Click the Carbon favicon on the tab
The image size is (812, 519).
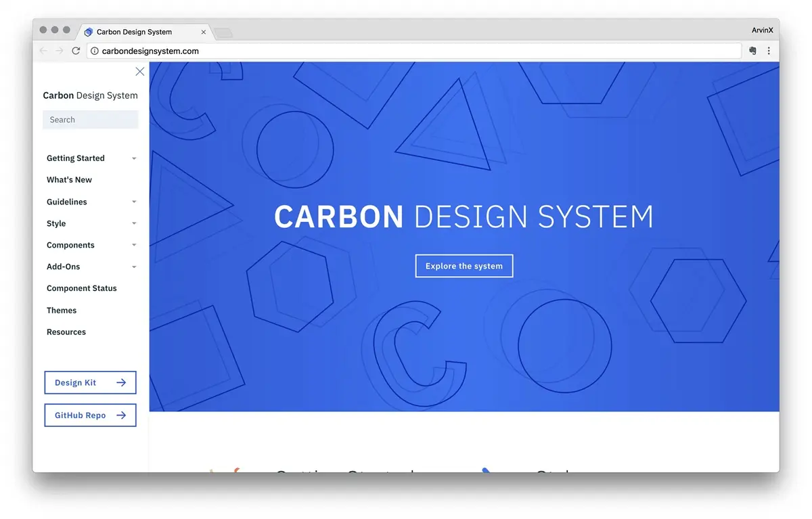click(x=89, y=32)
